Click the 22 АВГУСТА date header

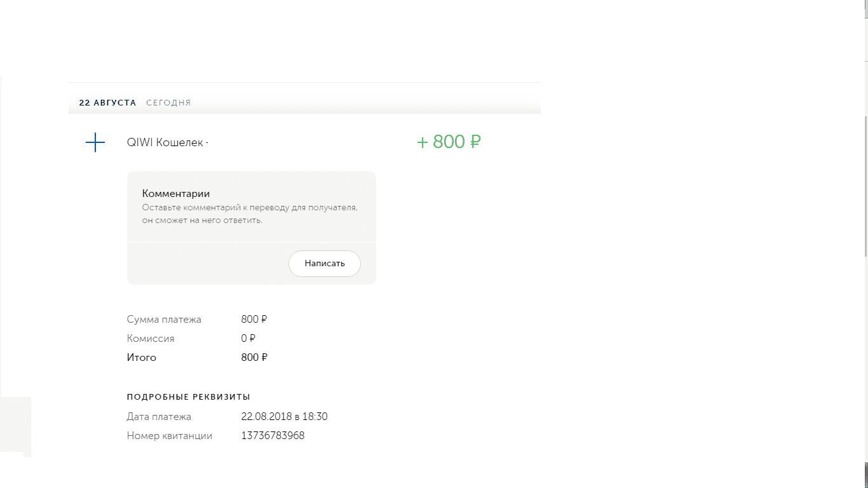[107, 102]
